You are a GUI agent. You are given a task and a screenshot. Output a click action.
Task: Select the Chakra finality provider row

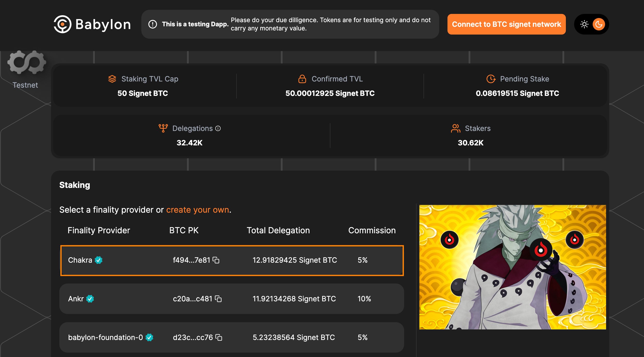tap(232, 260)
